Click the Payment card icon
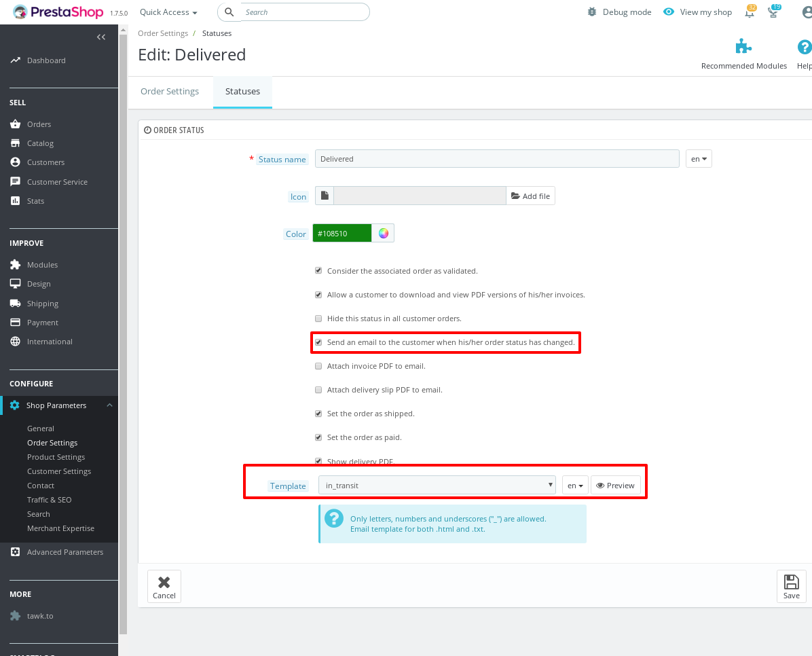 tap(15, 323)
